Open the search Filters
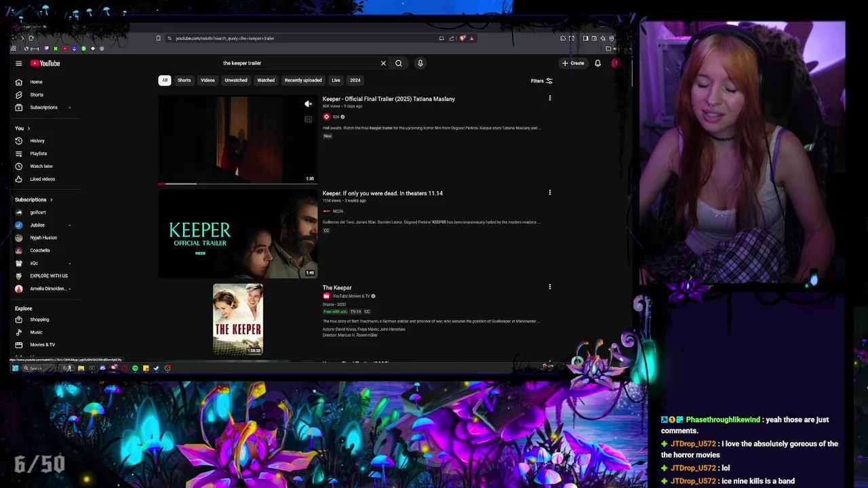This screenshot has height=488, width=868. [x=541, y=81]
